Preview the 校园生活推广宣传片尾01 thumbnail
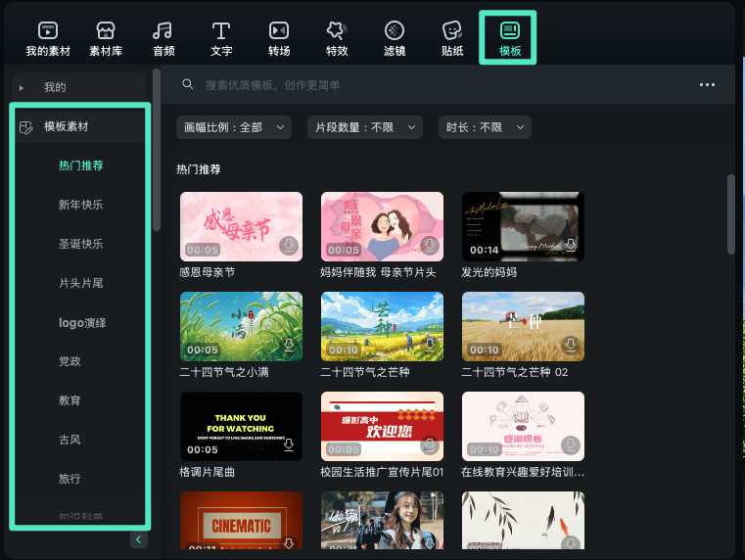Viewport: 745px width, 560px height. pyautogui.click(x=382, y=426)
